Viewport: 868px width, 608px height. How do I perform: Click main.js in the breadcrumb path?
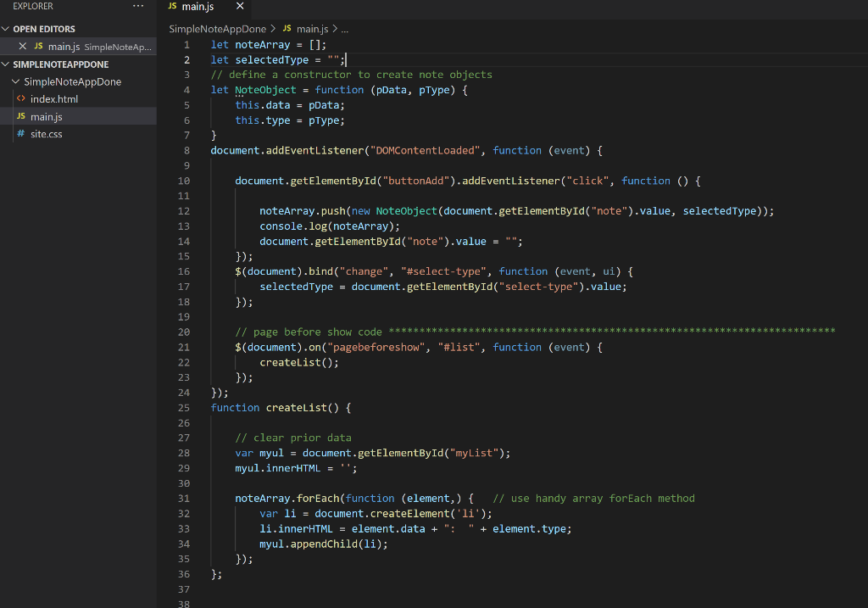pos(312,29)
